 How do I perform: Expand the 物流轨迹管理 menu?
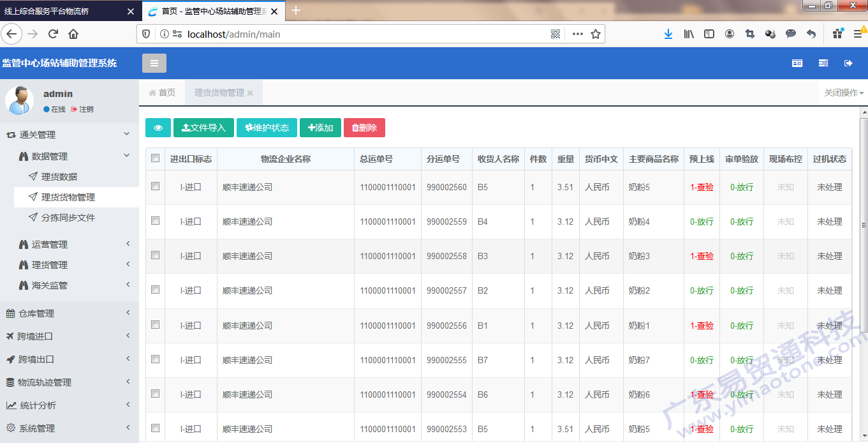coord(70,382)
